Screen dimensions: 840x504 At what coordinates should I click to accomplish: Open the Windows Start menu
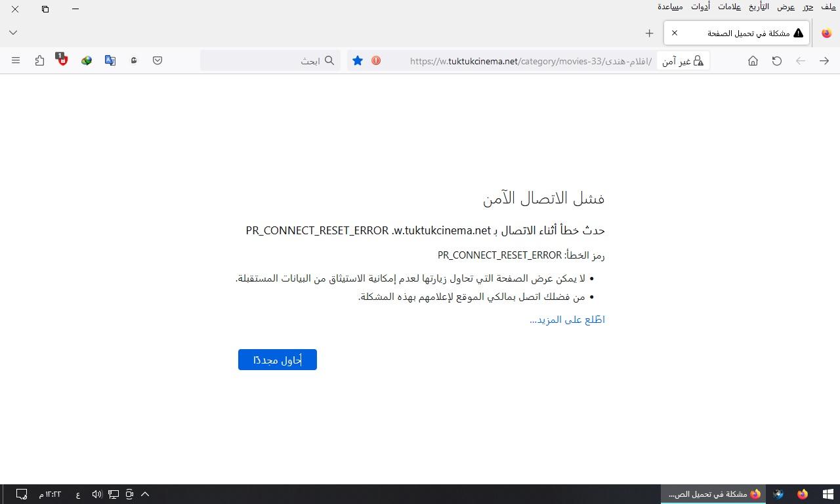[x=828, y=494]
